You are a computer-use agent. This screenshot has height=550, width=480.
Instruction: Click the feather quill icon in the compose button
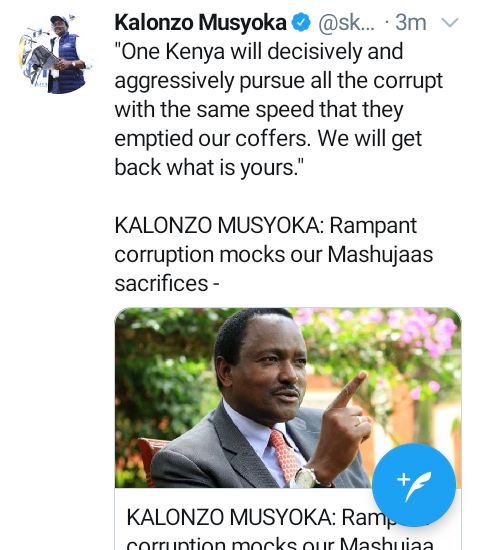pos(419,487)
